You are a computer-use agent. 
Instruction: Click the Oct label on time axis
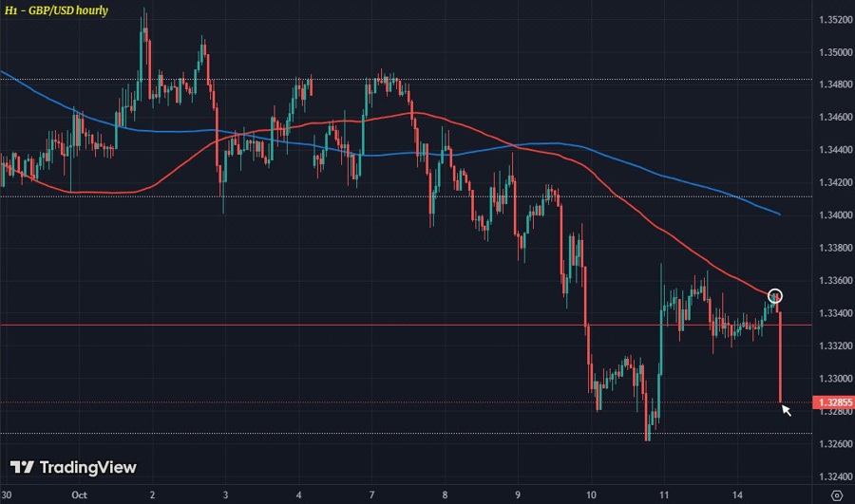(80, 495)
